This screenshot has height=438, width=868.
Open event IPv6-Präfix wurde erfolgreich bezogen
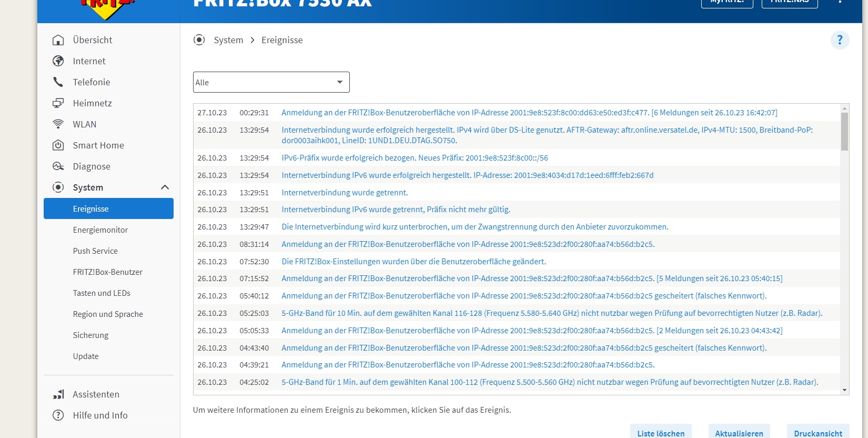tap(415, 158)
